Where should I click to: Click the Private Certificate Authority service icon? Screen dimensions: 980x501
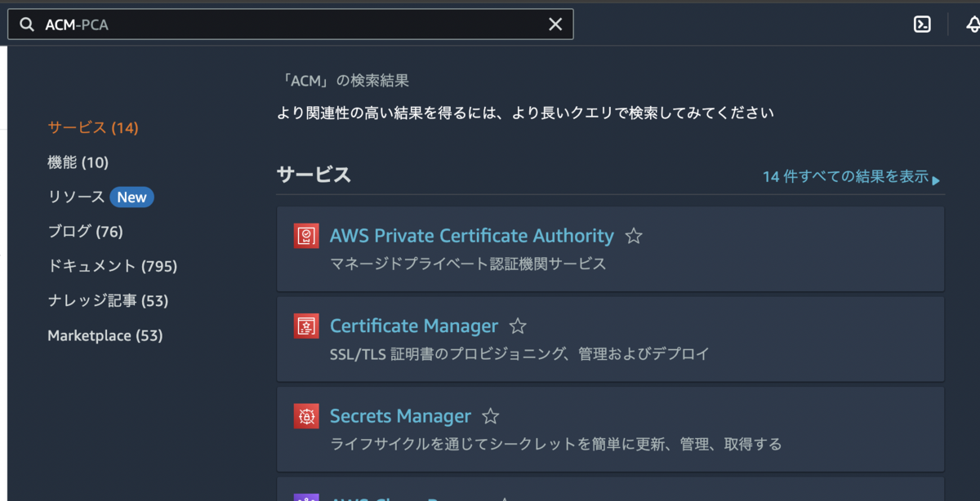tap(306, 236)
